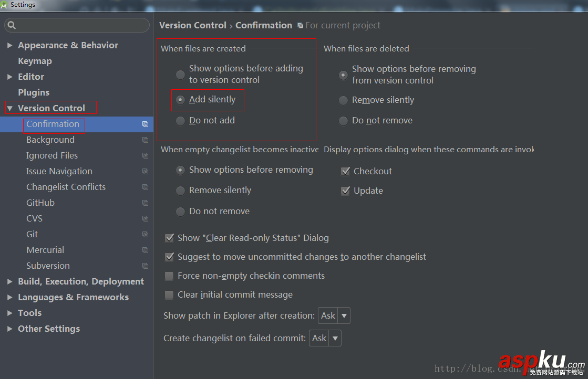Open the 'Create changelist on failed commit' dropdown
588x379 pixels.
pos(335,338)
